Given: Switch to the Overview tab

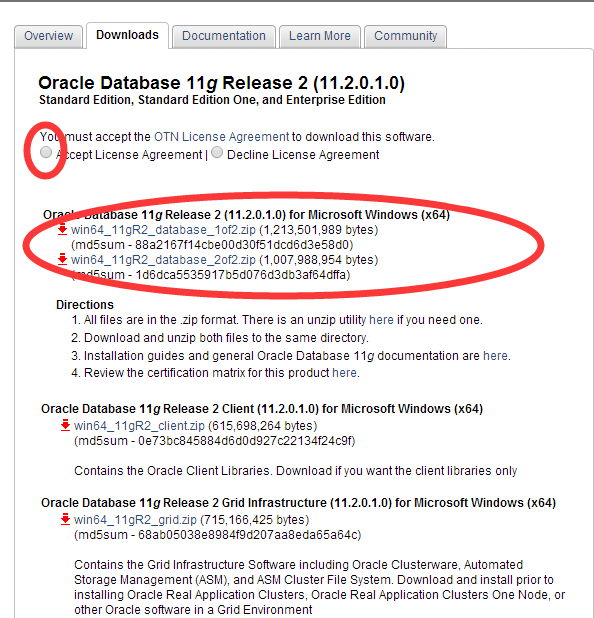Looking at the screenshot, I should pos(48,36).
